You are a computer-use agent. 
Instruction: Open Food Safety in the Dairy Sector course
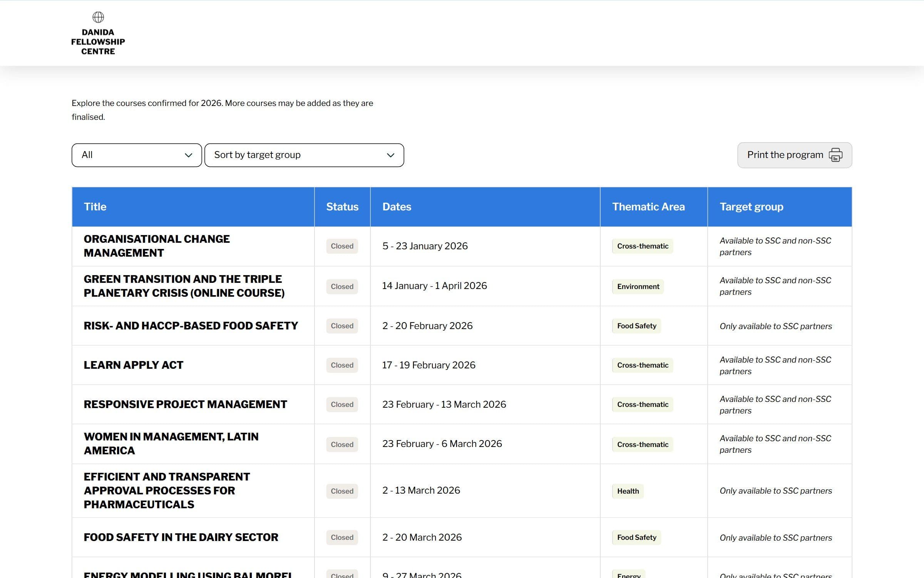181,537
